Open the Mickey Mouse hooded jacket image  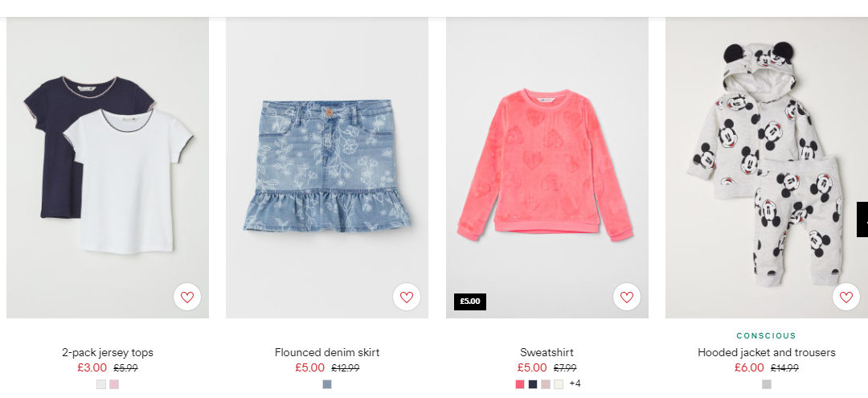click(x=767, y=167)
